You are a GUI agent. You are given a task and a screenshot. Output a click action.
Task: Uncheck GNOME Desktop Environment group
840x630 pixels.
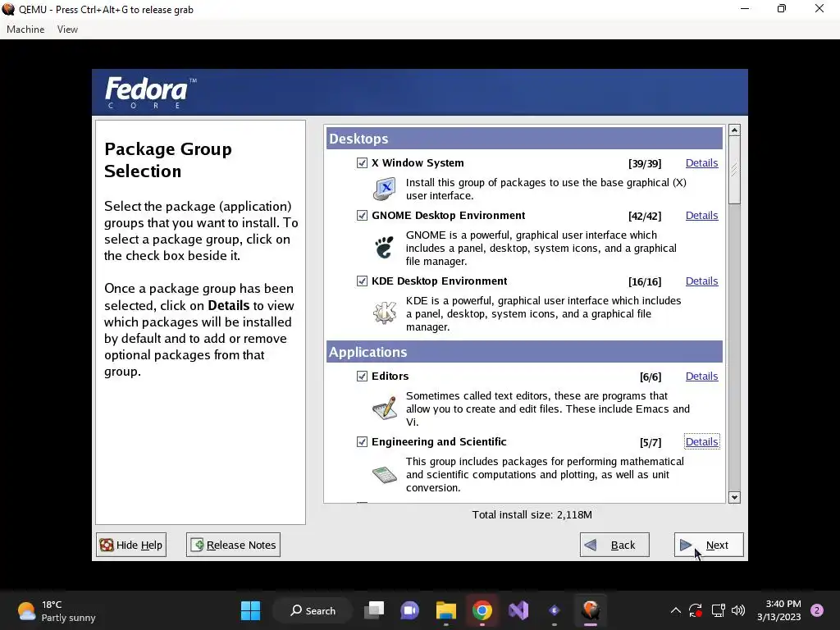[x=362, y=216]
